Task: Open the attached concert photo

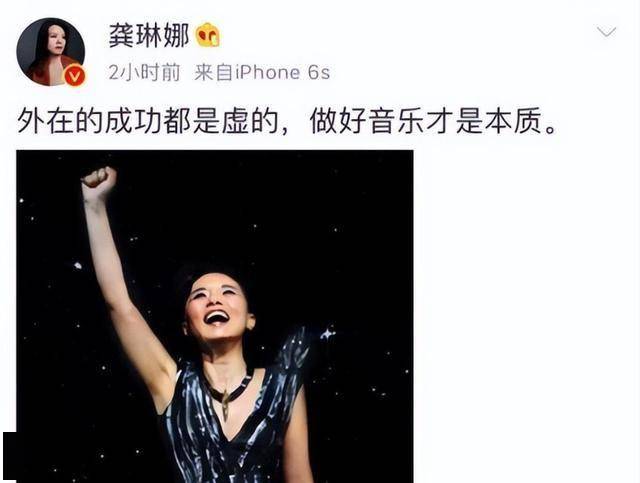Action: [215, 316]
